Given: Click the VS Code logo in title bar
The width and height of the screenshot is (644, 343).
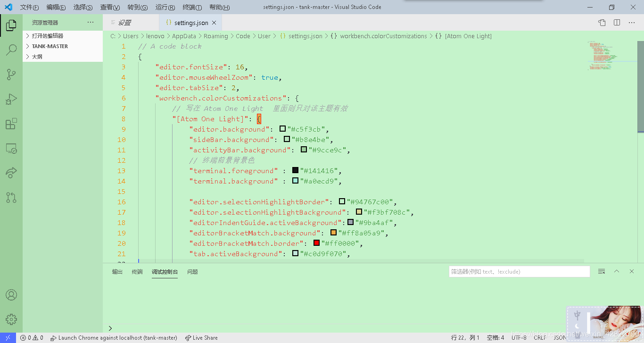Looking at the screenshot, I should tap(8, 7).
